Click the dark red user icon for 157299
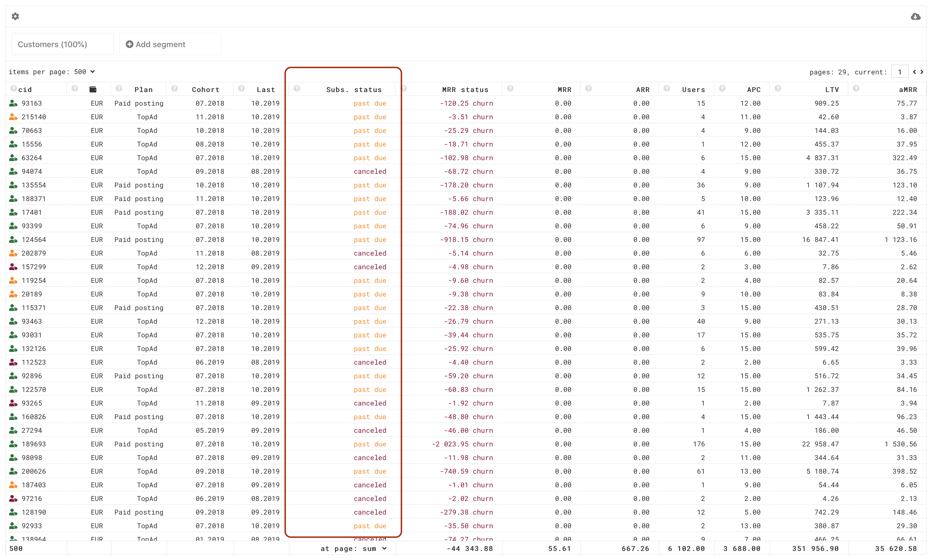This screenshot has width=931, height=560. pos(13,267)
